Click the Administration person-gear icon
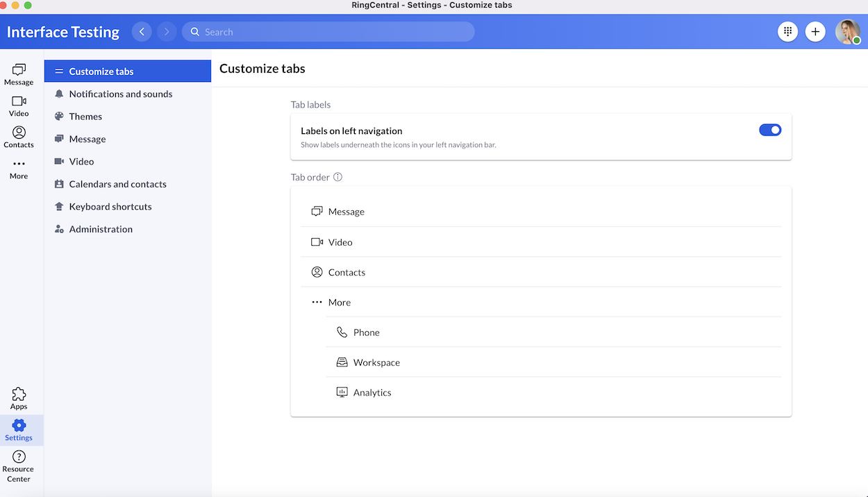 [59, 229]
